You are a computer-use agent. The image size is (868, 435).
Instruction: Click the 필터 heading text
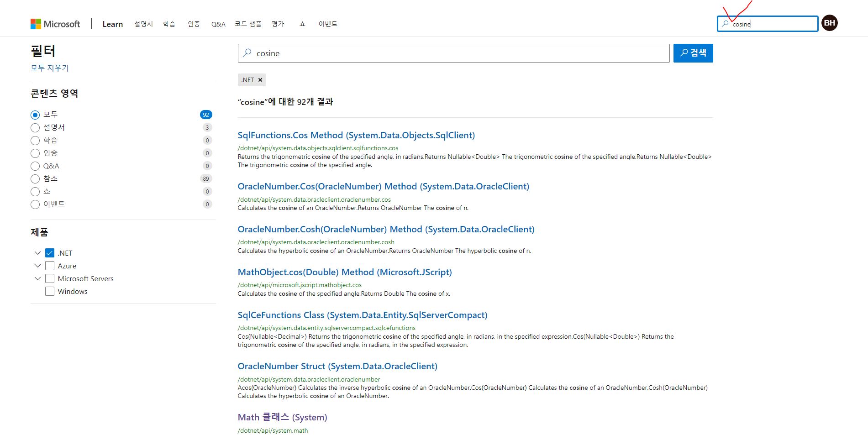[43, 51]
